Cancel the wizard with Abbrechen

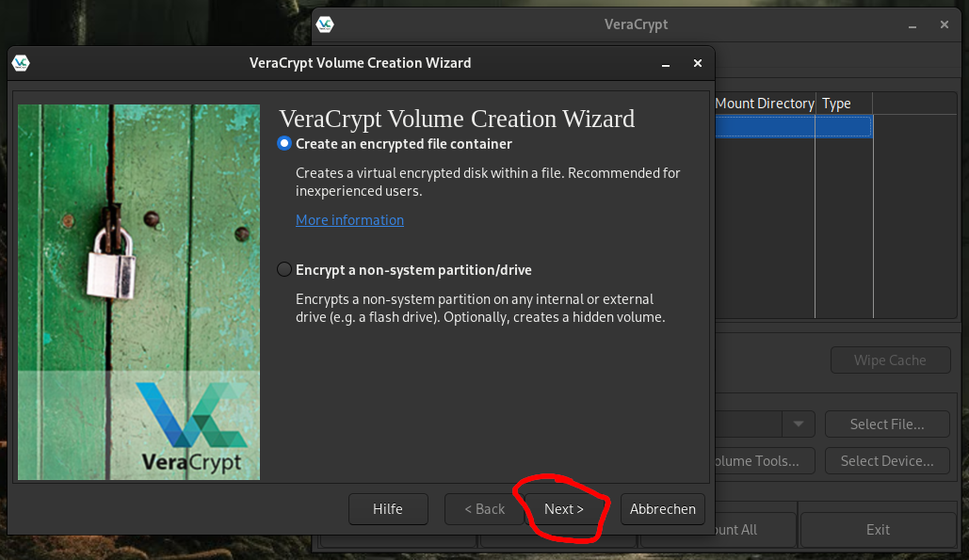pyautogui.click(x=663, y=509)
